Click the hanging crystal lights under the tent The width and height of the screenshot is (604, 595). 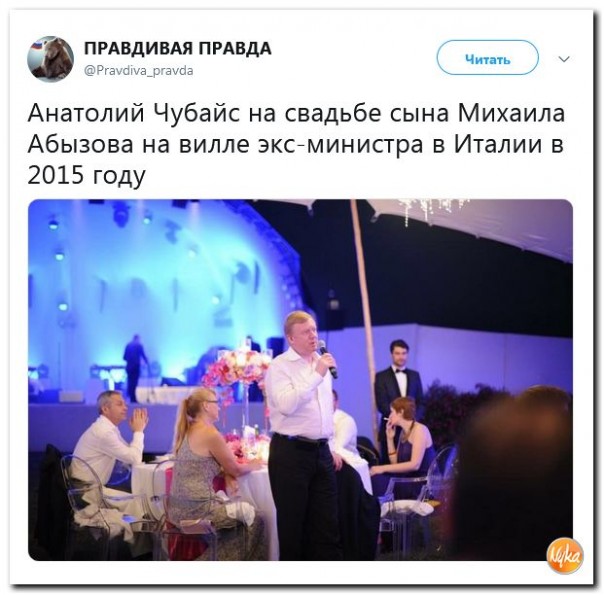click(430, 210)
